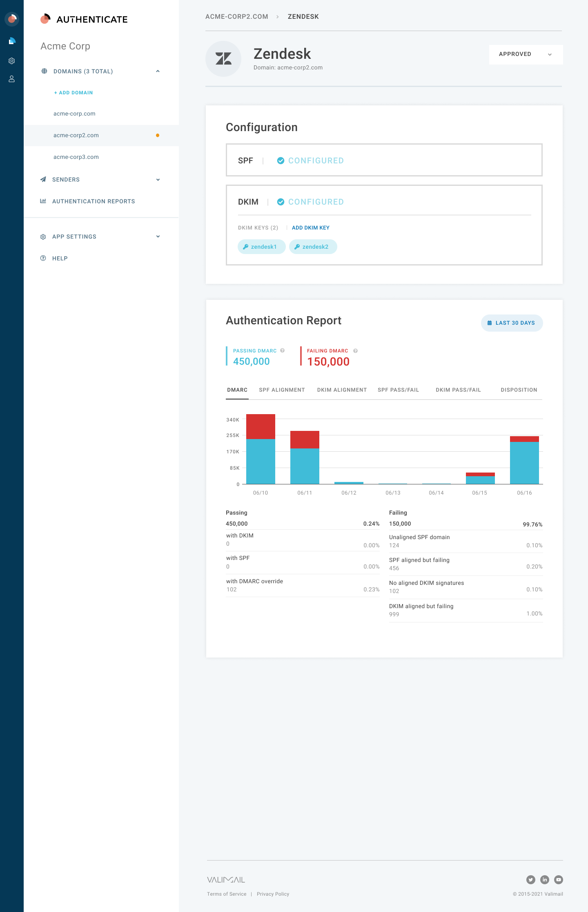Click the Zendesk logo avatar
This screenshot has width=588, height=912.
pyautogui.click(x=223, y=59)
